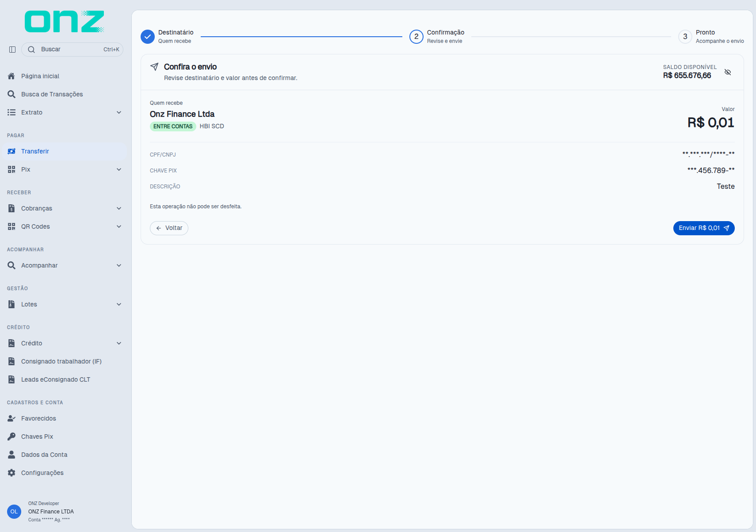Click the Leads eConsignado document icon
Image resolution: width=756 pixels, height=532 pixels.
click(x=11, y=379)
